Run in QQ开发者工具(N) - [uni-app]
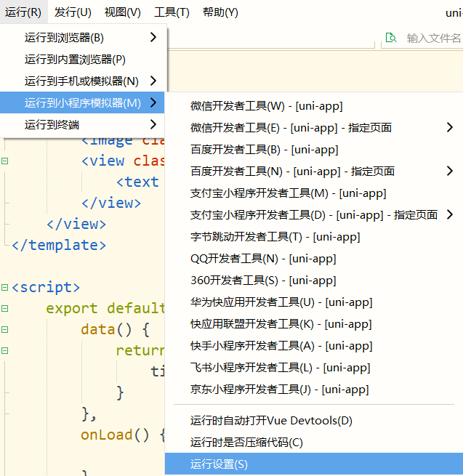 tap(314, 259)
